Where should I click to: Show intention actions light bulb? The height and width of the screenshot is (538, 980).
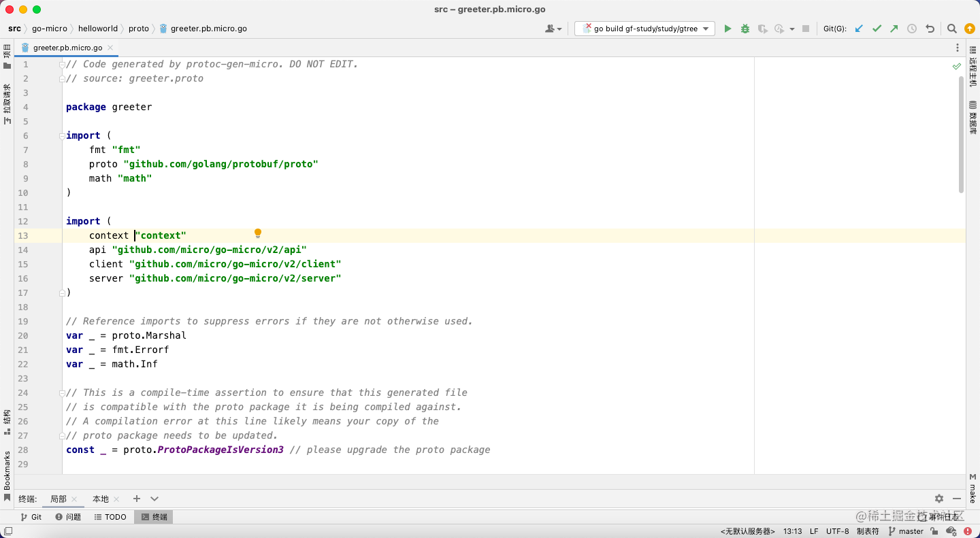(x=258, y=233)
